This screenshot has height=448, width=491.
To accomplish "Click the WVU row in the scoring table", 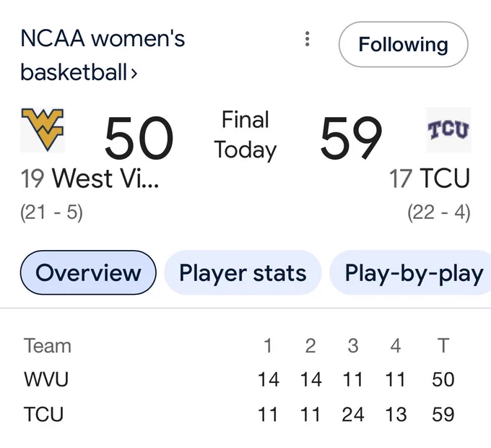I will [x=239, y=379].
